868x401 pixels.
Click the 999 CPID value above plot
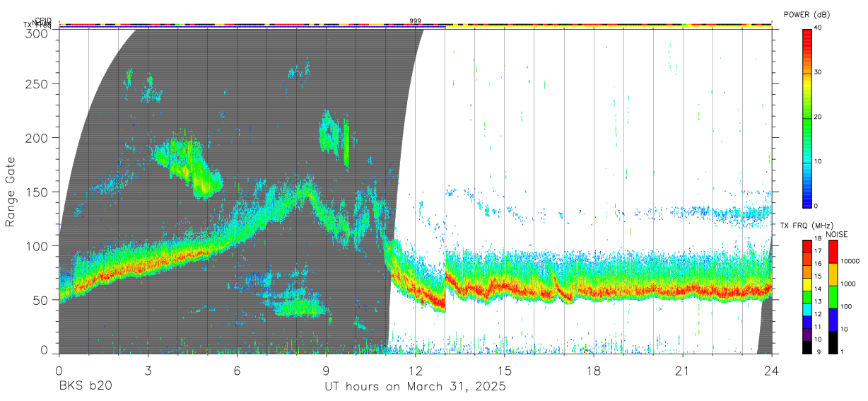[416, 21]
